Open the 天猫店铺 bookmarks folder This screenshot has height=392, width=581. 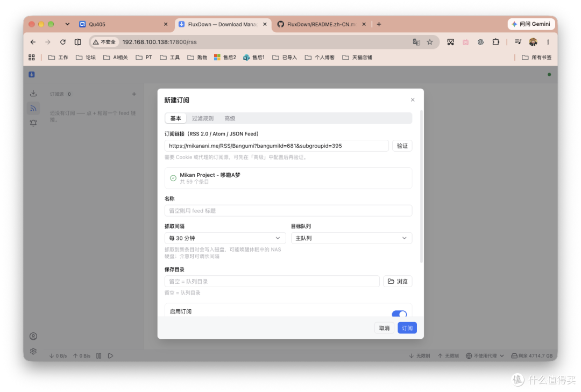click(x=357, y=58)
